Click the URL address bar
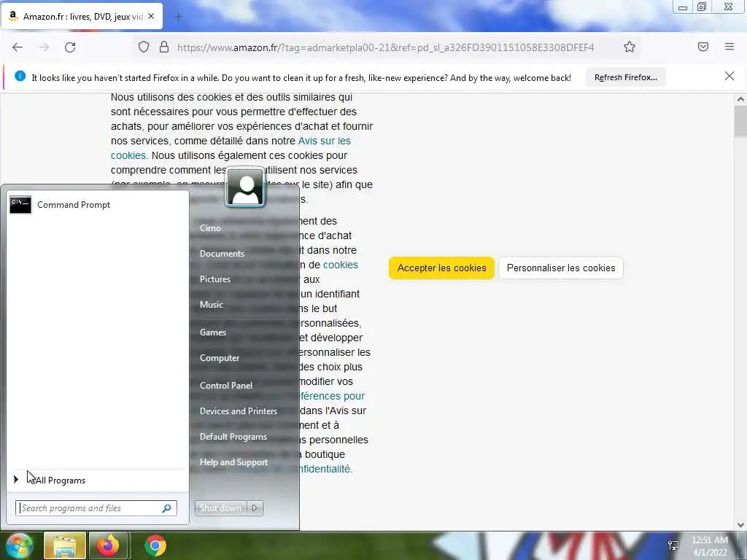 click(x=385, y=47)
